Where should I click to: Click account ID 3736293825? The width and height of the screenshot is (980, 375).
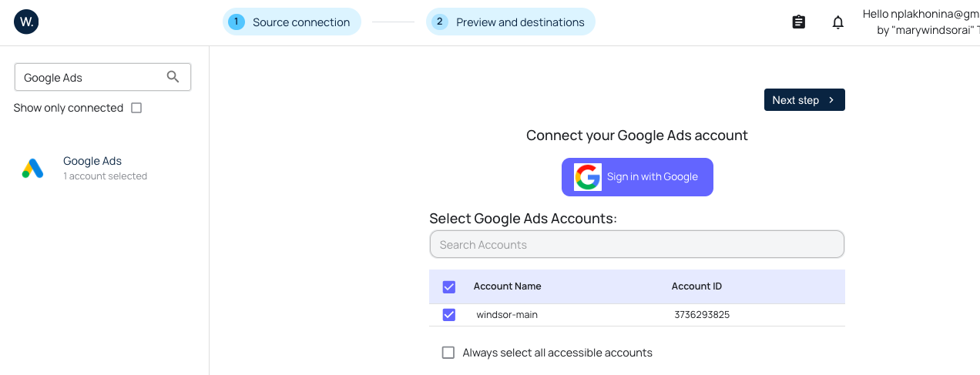[702, 315]
